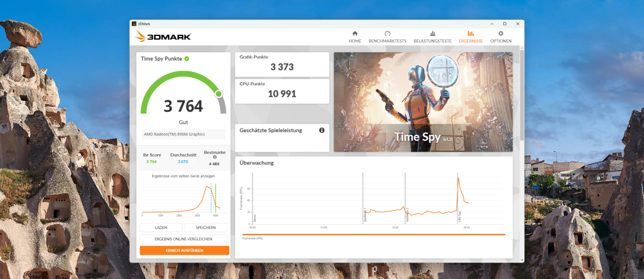This screenshot has height=279, width=644.
Task: Open Optionen gear icon
Action: pyautogui.click(x=501, y=34)
